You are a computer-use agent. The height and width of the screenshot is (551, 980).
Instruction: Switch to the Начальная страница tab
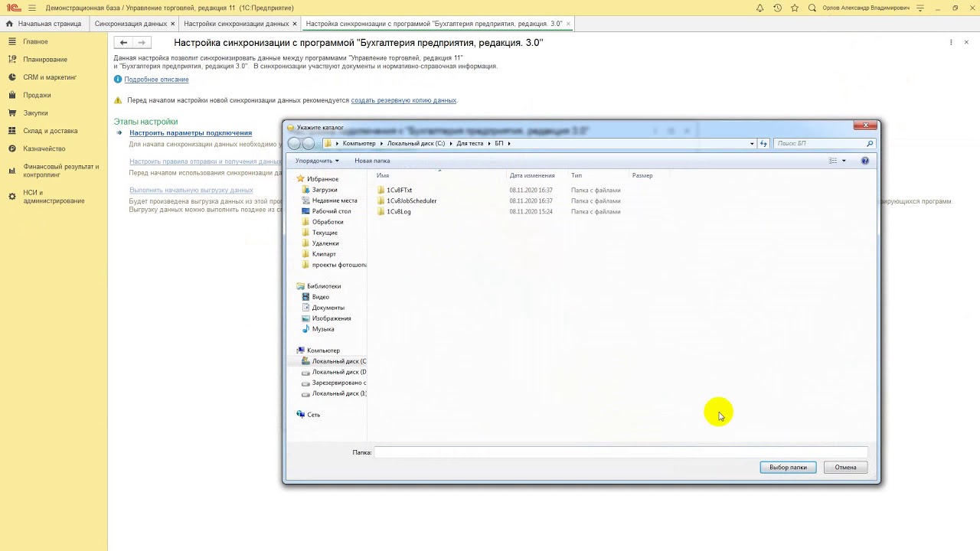coord(44,24)
